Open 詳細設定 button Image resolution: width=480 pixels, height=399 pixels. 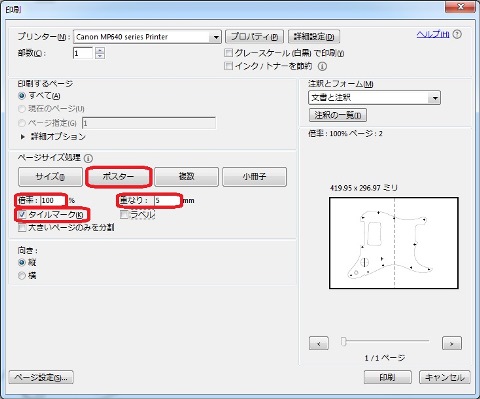314,37
